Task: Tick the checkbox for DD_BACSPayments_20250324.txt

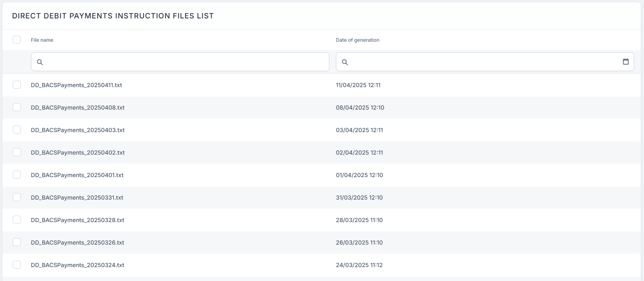Action: pos(17,265)
